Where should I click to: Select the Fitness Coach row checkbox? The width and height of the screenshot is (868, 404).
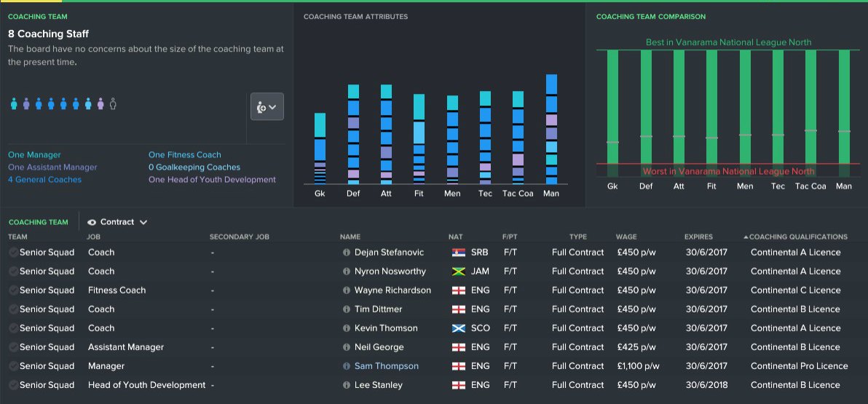click(x=13, y=290)
